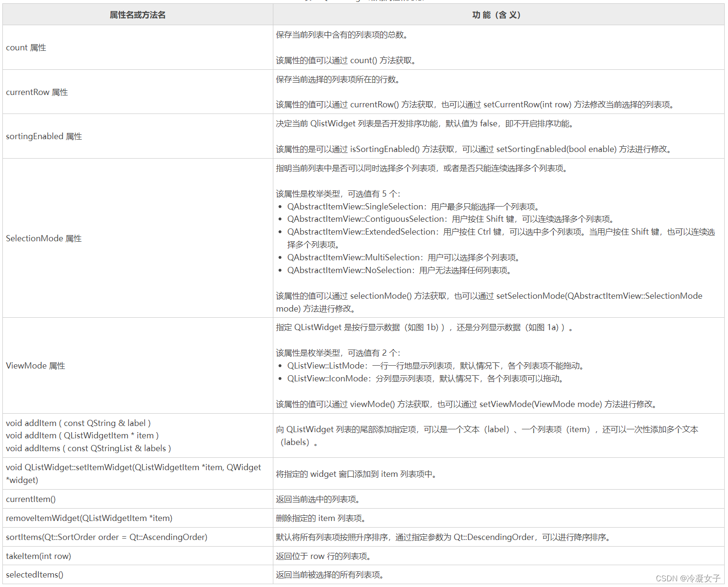Click text 删除指定的 item 列表项。
The height and width of the screenshot is (587, 728).
tap(322, 518)
